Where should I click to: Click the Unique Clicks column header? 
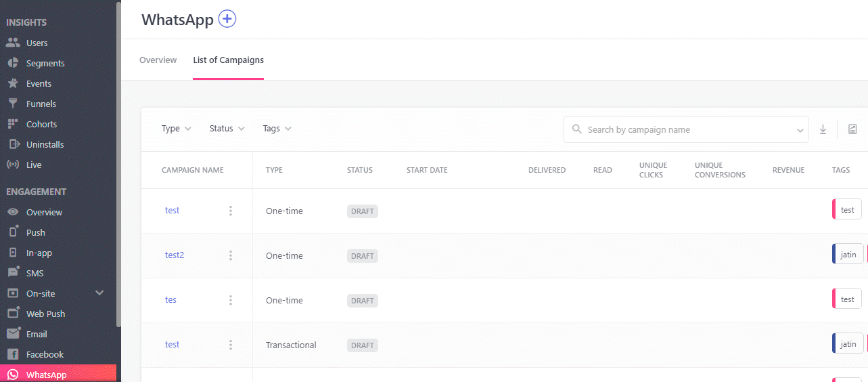point(653,170)
